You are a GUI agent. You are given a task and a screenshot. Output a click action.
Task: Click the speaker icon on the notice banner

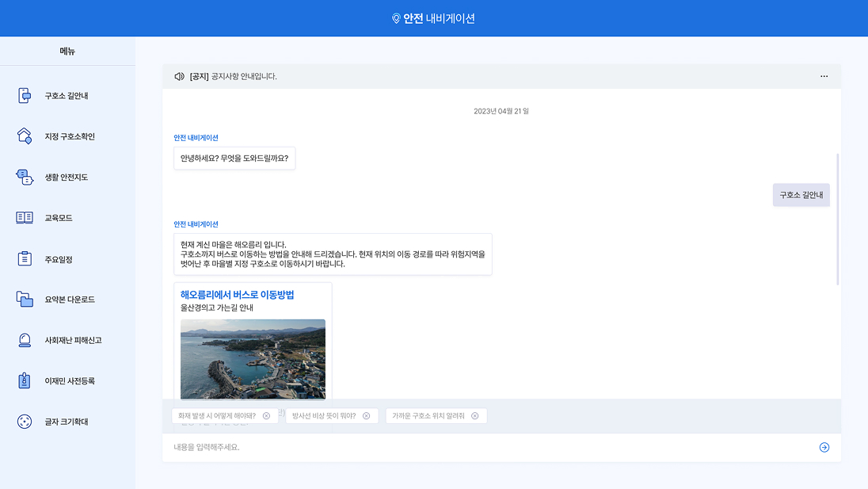181,75
